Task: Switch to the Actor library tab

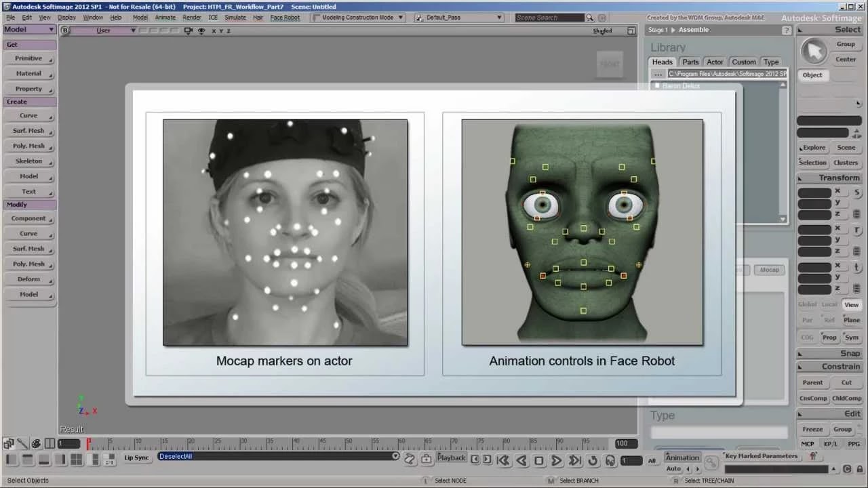Action: pyautogui.click(x=715, y=62)
